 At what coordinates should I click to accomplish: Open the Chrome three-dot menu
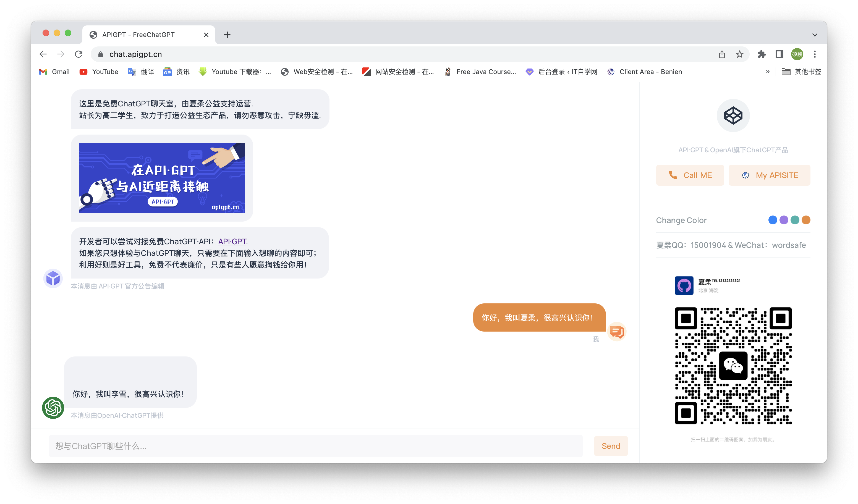point(815,54)
